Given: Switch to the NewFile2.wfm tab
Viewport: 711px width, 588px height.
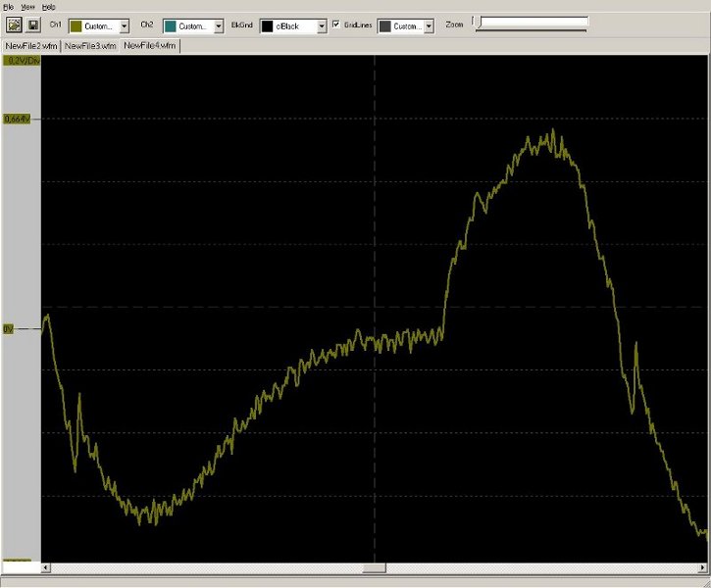Looking at the screenshot, I should (31, 46).
